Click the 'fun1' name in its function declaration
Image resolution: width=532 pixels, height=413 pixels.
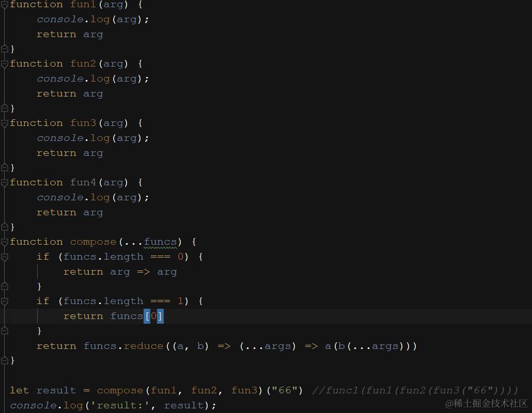[x=83, y=5]
